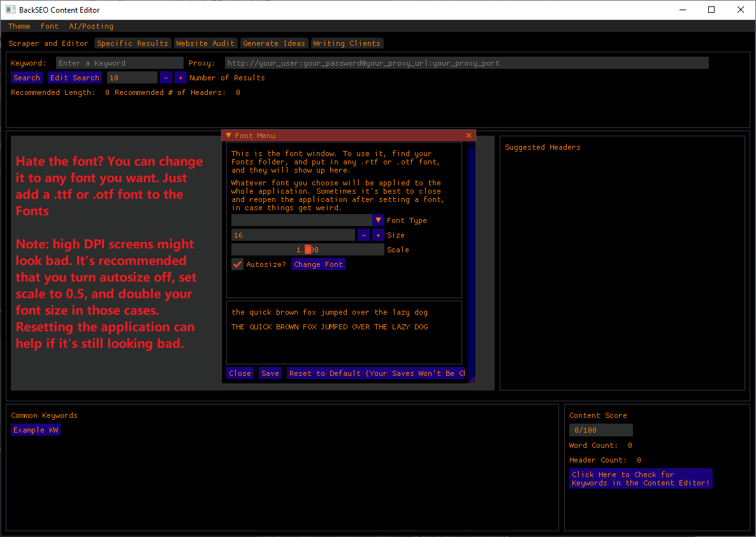Close the Font Menu dialog with X
The image size is (756, 537).
(x=469, y=136)
